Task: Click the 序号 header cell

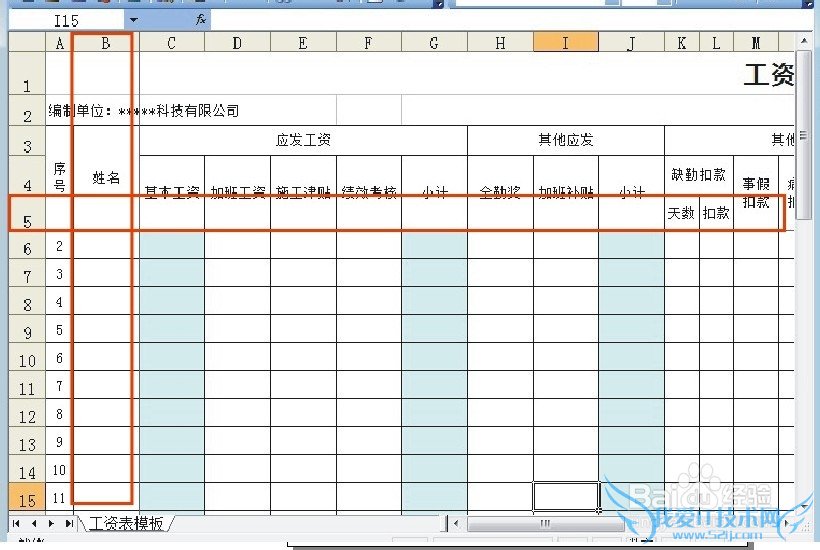Action: pos(59,178)
